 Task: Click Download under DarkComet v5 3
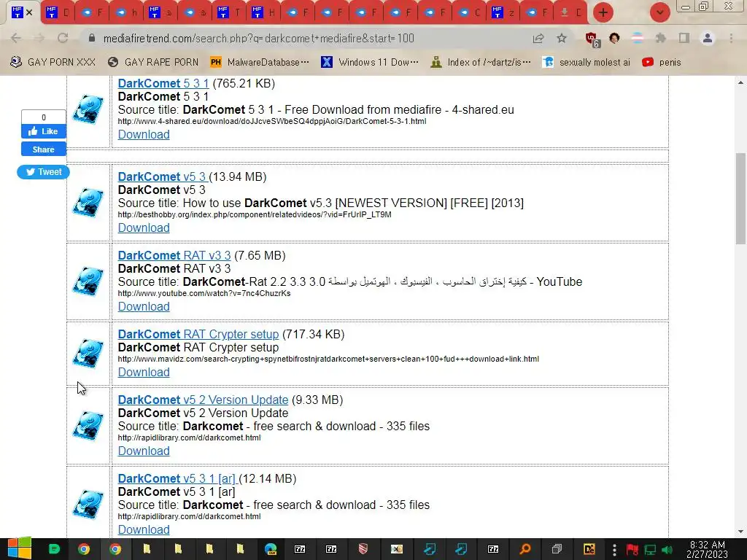(144, 227)
